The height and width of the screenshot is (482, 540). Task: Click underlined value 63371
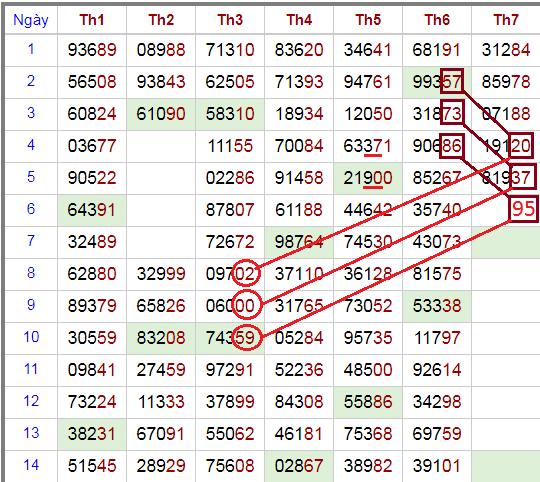coord(368,146)
